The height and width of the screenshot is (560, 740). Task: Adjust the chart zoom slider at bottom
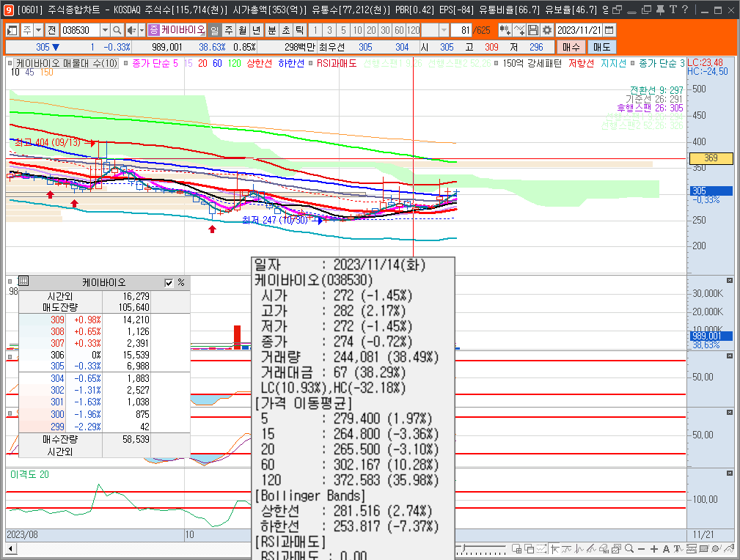[464, 549]
